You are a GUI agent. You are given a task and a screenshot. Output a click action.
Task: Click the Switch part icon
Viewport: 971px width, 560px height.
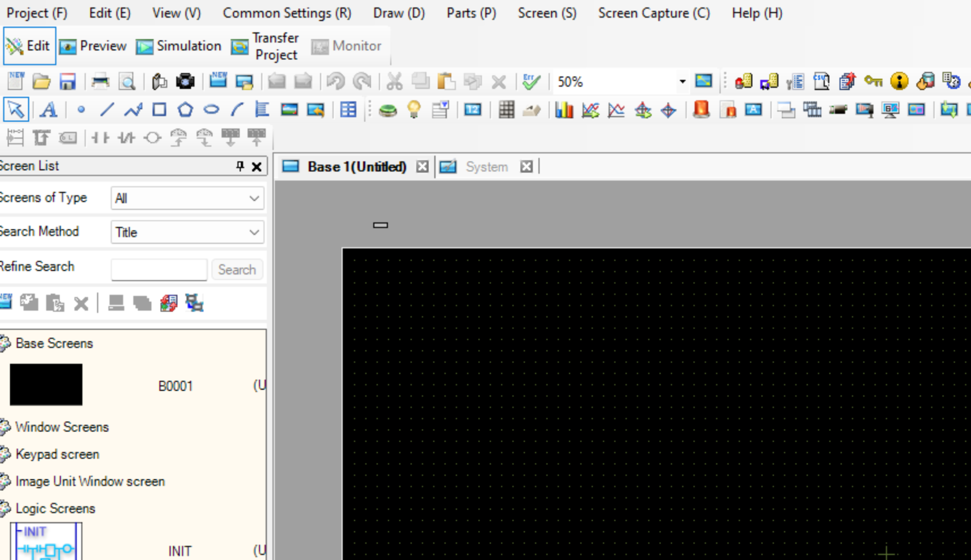[388, 110]
